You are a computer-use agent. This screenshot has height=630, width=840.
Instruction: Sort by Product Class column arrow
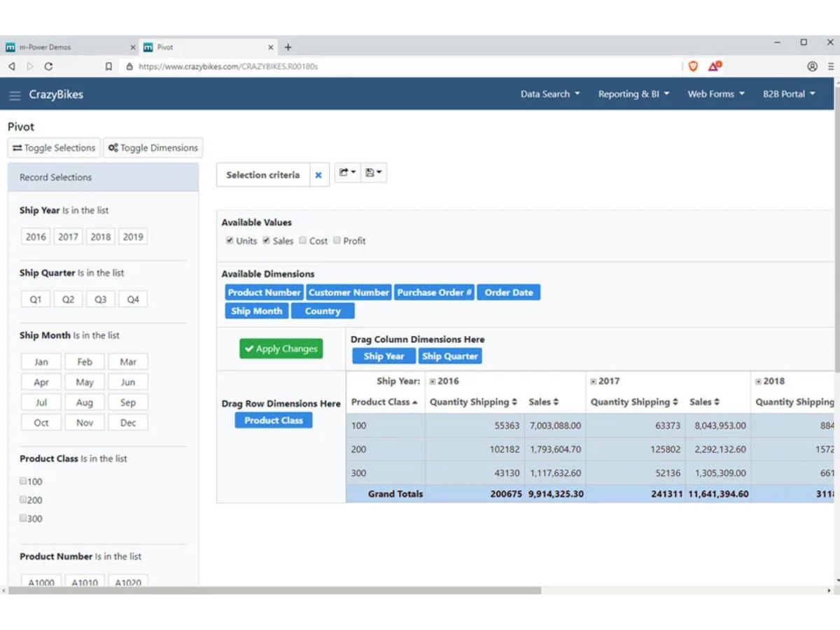[x=415, y=402]
